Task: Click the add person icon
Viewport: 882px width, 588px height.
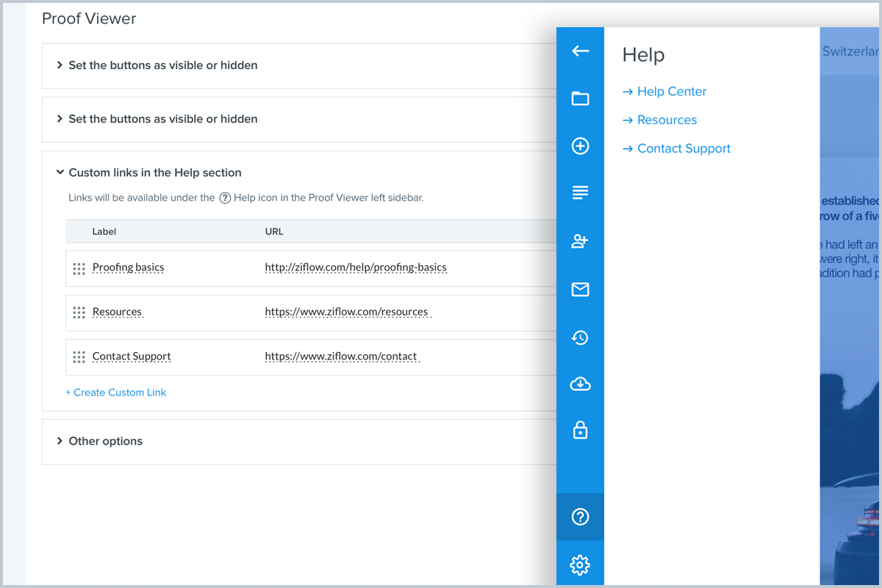Action: pos(580,241)
